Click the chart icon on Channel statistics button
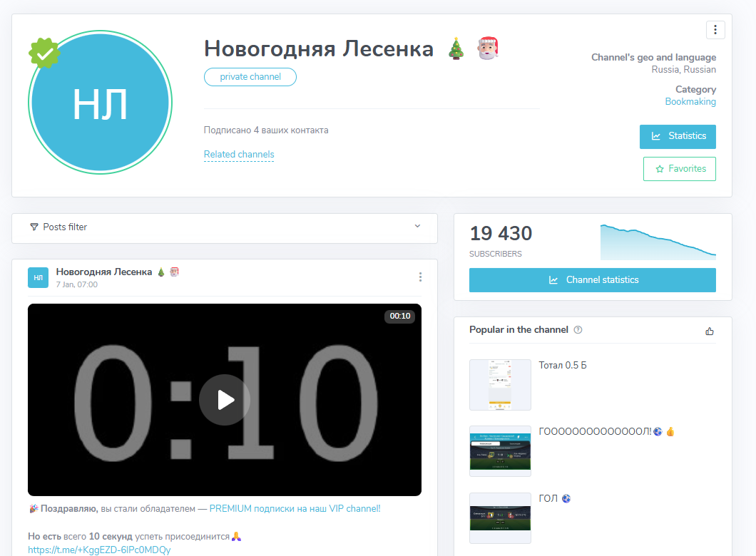756x556 pixels. coord(553,279)
